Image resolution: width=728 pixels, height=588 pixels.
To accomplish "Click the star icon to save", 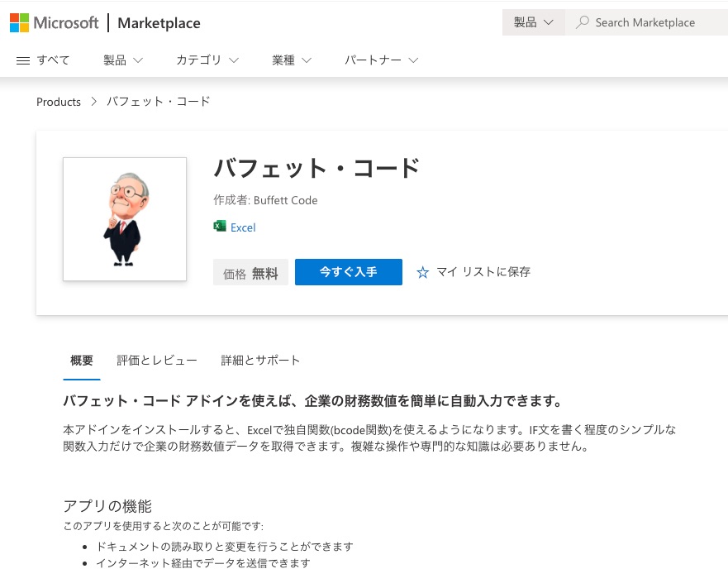I will (422, 272).
